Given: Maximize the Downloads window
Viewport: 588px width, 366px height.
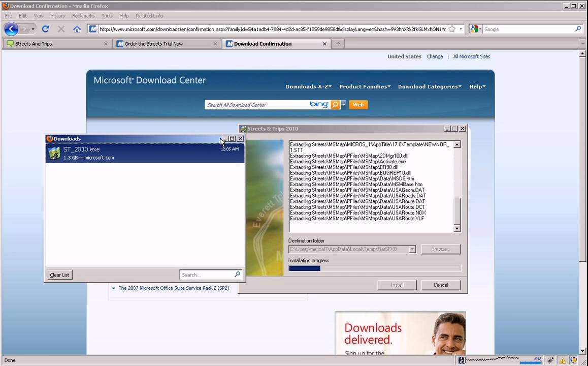Looking at the screenshot, I should [232, 138].
